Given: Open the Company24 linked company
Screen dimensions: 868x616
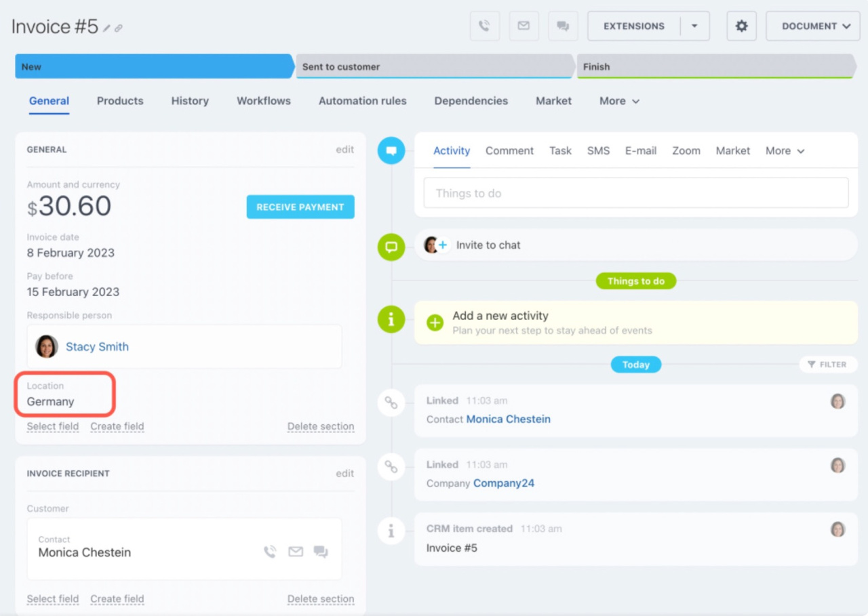Looking at the screenshot, I should click(x=503, y=483).
